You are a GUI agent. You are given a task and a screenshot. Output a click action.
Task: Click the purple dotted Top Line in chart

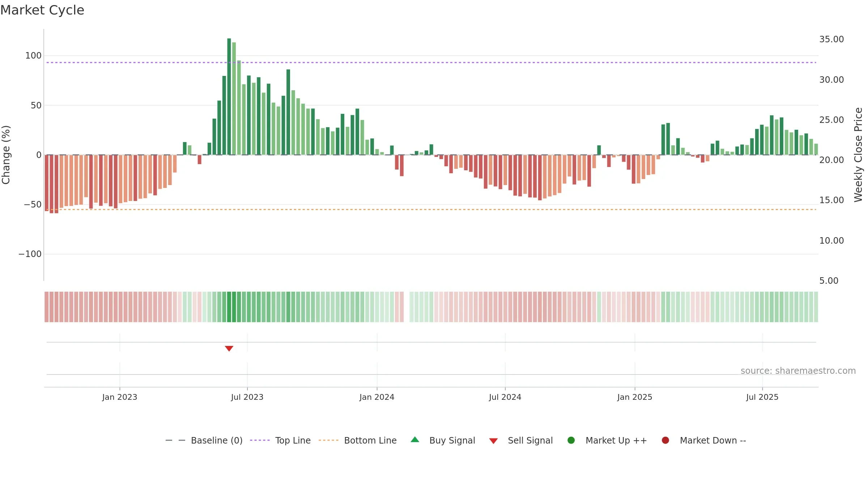pyautogui.click(x=431, y=63)
